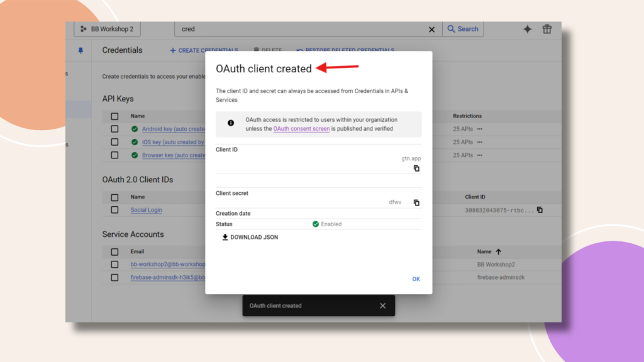Open the Social Login client link
This screenshot has width=644, height=362.
coord(146,210)
